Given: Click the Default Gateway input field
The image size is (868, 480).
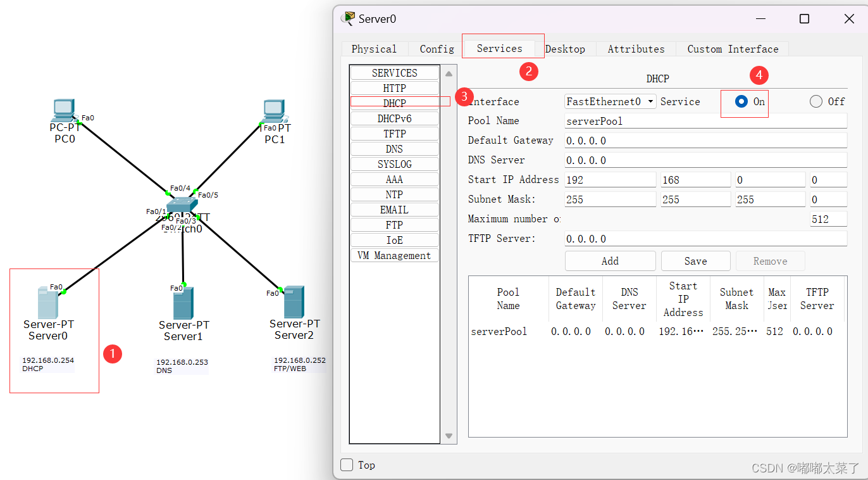Looking at the screenshot, I should tap(705, 141).
